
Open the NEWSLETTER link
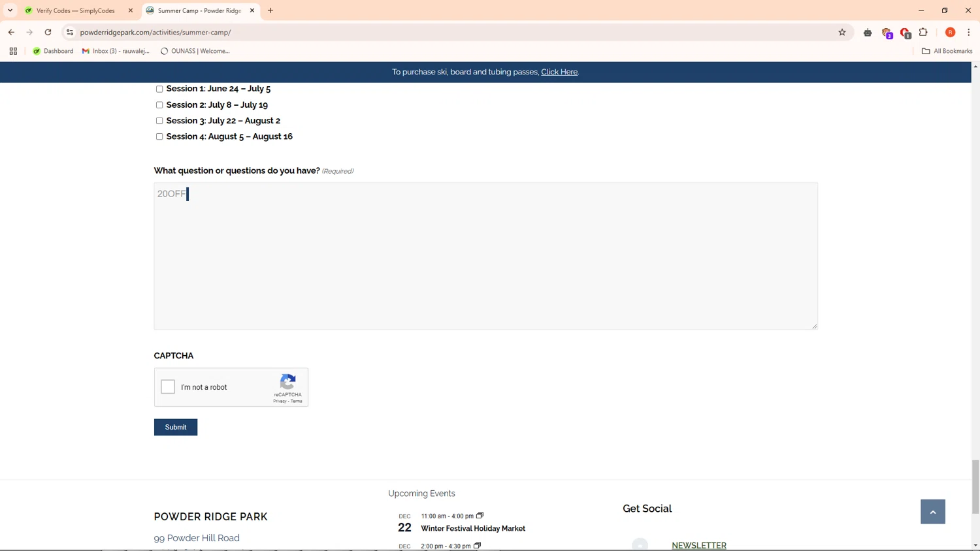tap(699, 546)
